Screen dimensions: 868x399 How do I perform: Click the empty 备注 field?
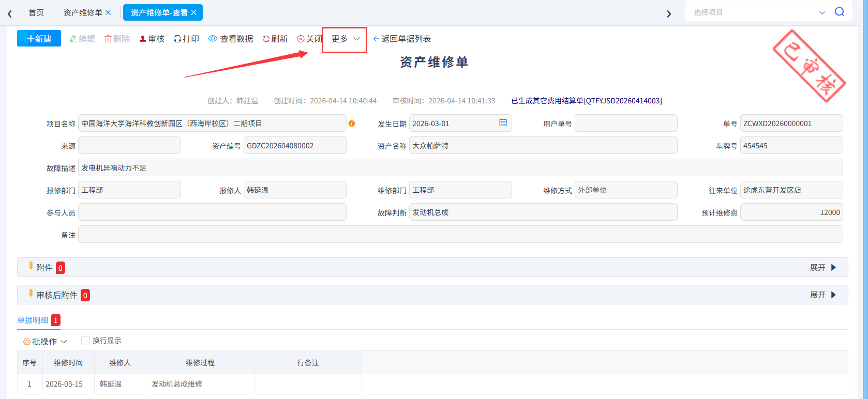460,235
